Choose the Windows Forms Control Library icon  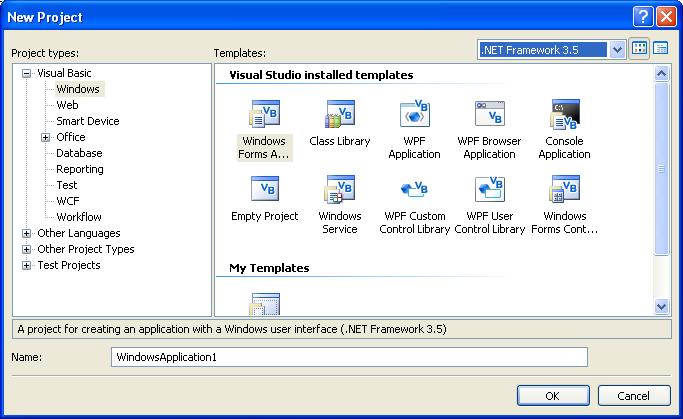[565, 189]
